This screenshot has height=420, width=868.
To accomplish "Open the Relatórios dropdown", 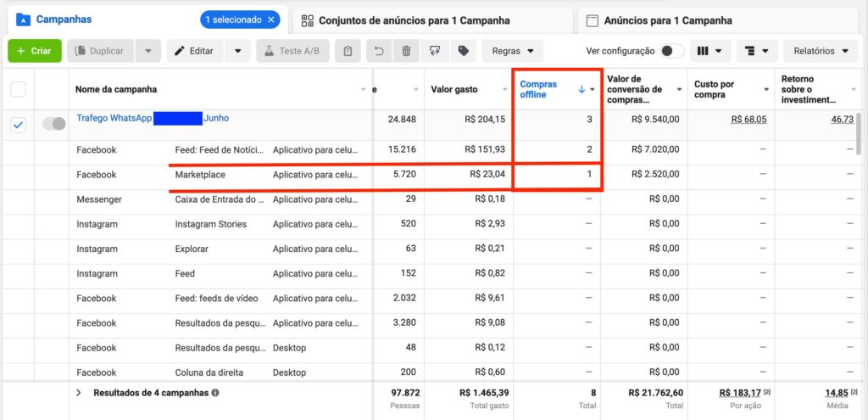I will coord(821,51).
